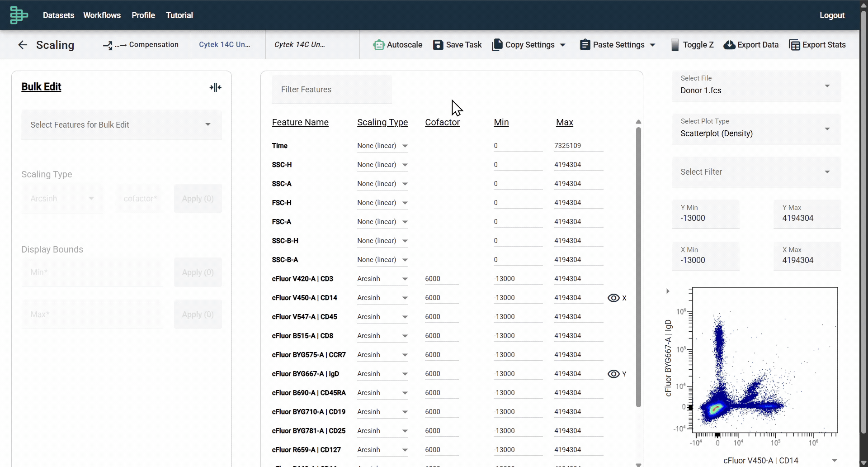Expand the plot side arrow
This screenshot has width=868, height=467.
[x=668, y=291]
